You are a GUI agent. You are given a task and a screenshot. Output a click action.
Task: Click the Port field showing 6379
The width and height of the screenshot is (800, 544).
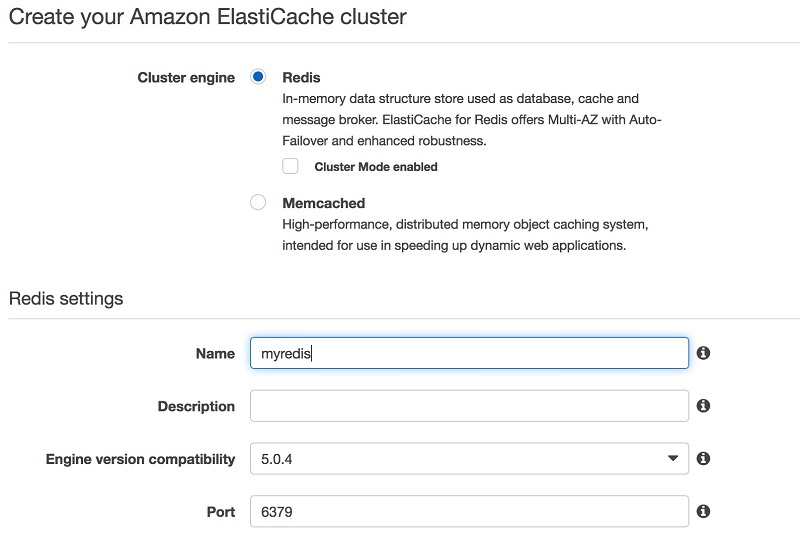pyautogui.click(x=469, y=511)
